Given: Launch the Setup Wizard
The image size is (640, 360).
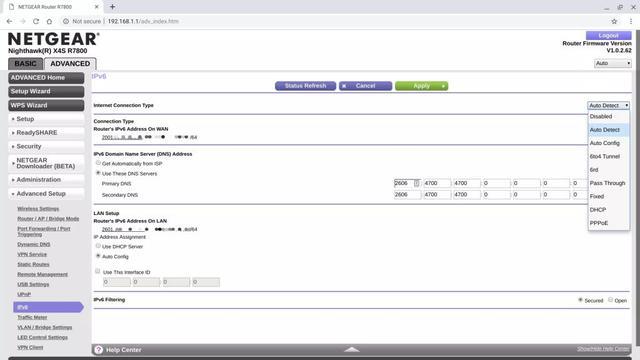Looking at the screenshot, I should 46,91.
